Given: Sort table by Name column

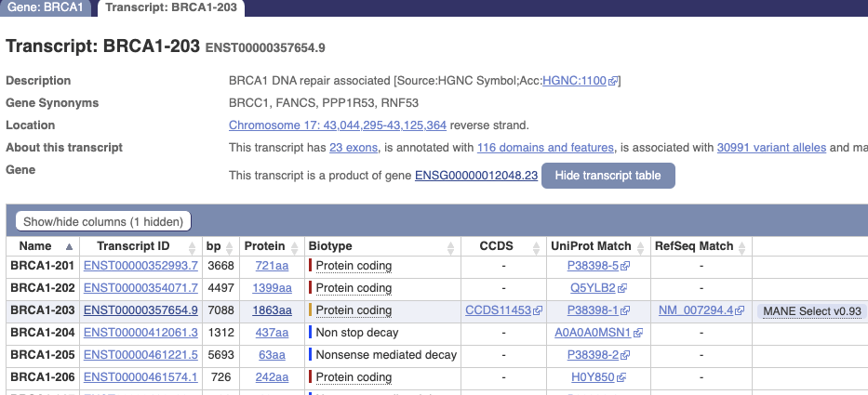Looking at the screenshot, I should click(42, 246).
